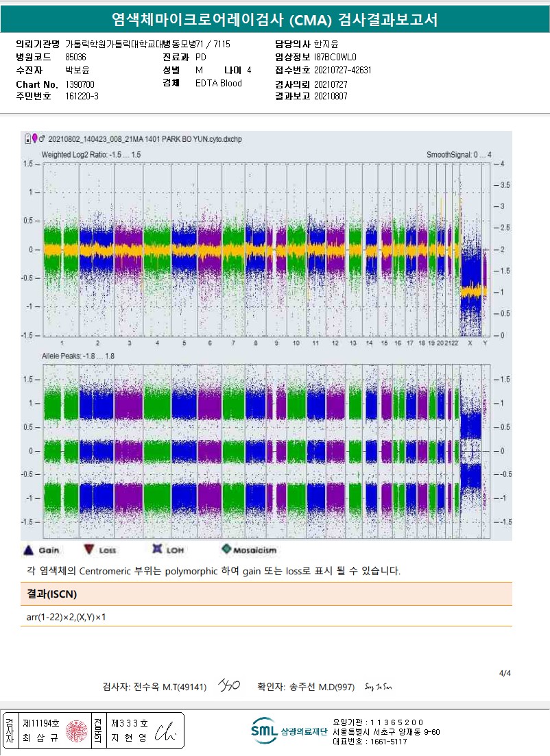
Task: Click the purple LOH legend icon
Action: pyautogui.click(x=157, y=549)
